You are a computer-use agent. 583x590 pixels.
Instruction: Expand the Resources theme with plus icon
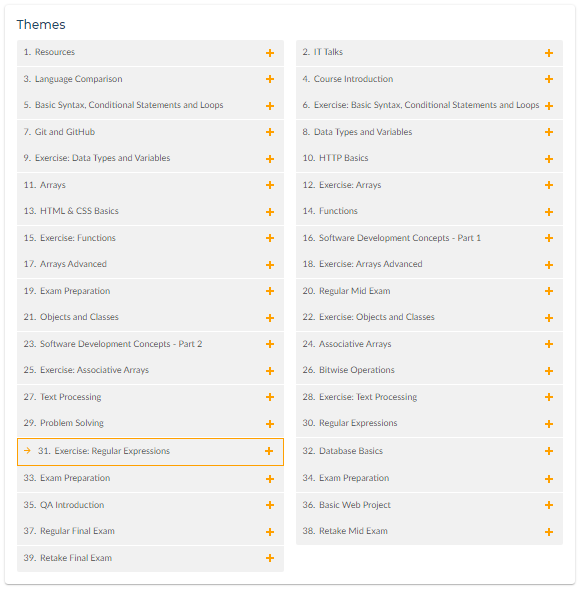tap(269, 53)
